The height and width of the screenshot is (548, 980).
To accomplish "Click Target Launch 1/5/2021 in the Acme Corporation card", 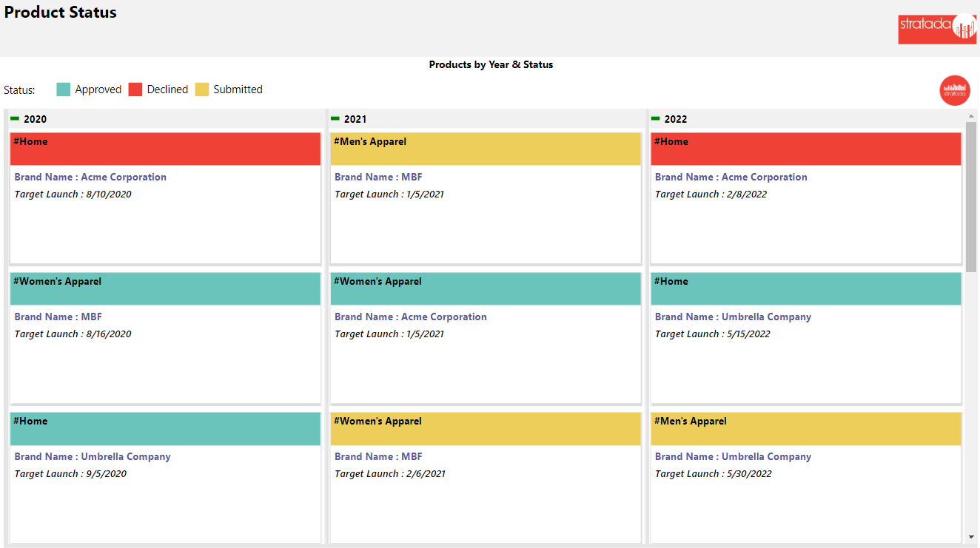I will 389,334.
